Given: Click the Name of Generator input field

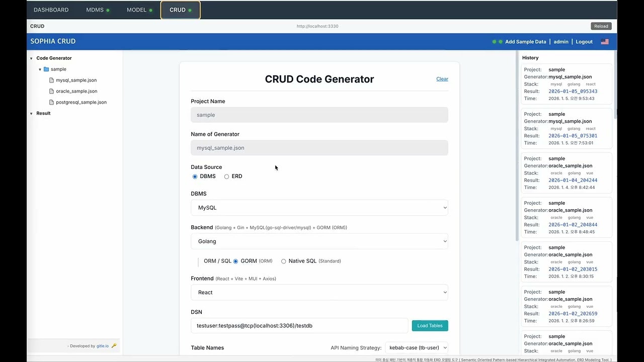Looking at the screenshot, I should tap(319, 148).
